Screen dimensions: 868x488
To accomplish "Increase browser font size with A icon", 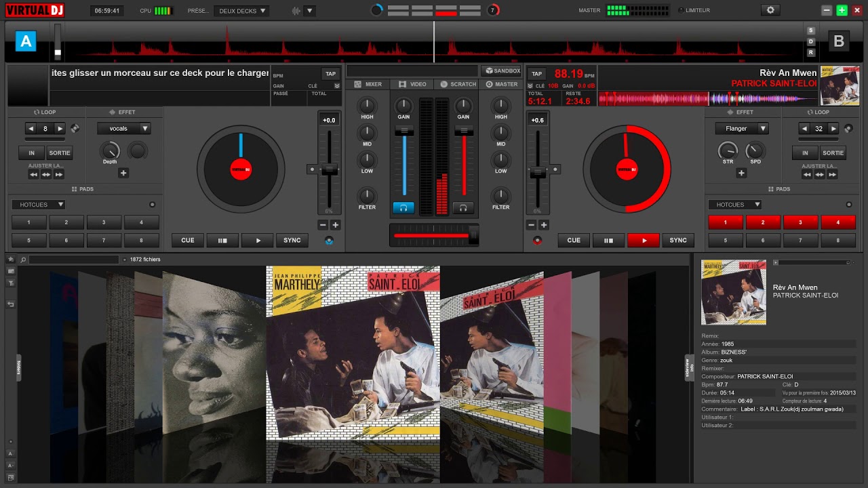I will pos(10,466).
